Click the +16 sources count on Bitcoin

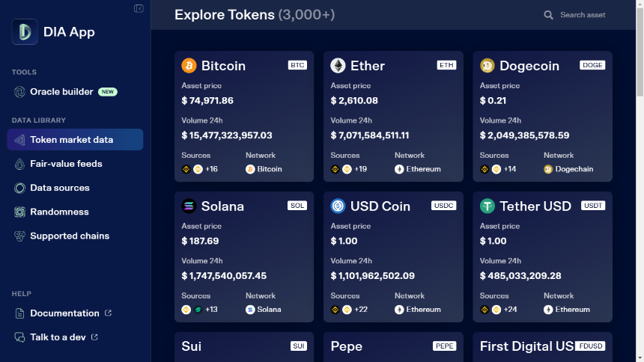[x=211, y=169]
